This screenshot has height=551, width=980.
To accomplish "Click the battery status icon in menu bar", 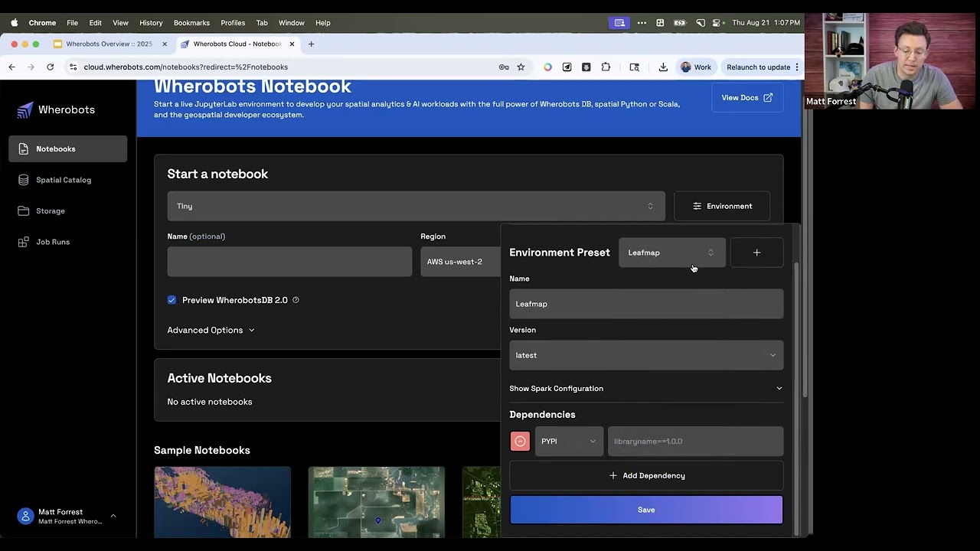I will [x=679, y=23].
